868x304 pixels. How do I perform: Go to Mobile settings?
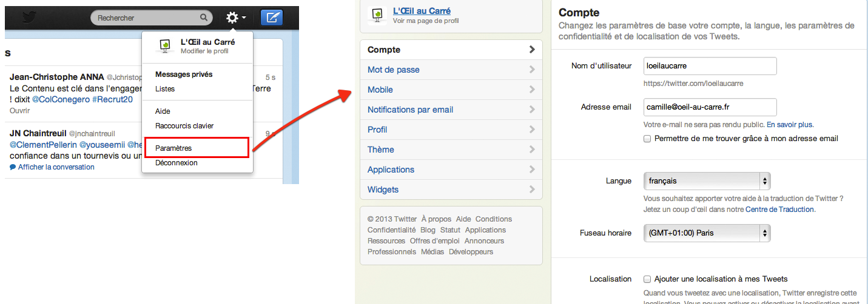451,90
